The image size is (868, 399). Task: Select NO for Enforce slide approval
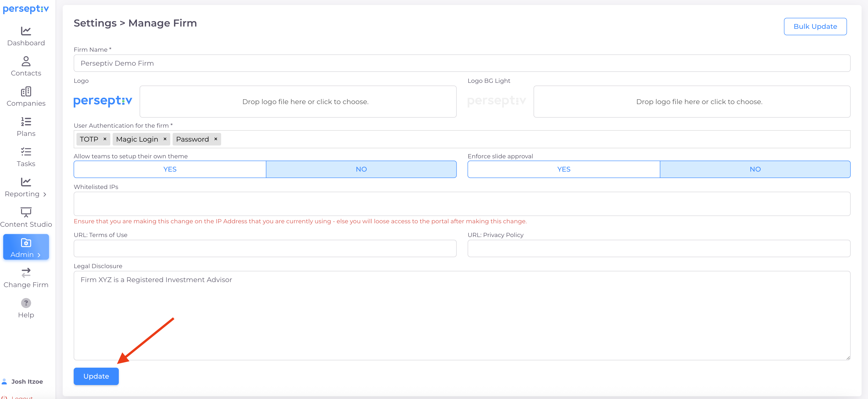(x=755, y=169)
